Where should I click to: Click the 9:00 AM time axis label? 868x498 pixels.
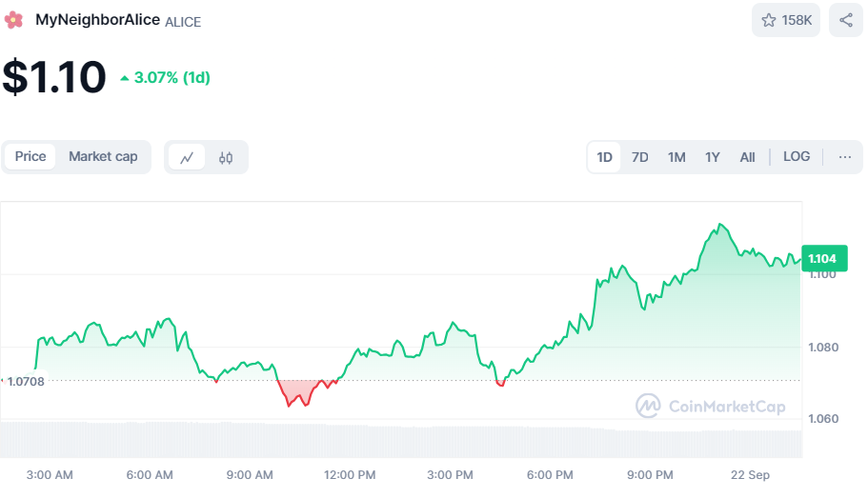pyautogui.click(x=250, y=475)
